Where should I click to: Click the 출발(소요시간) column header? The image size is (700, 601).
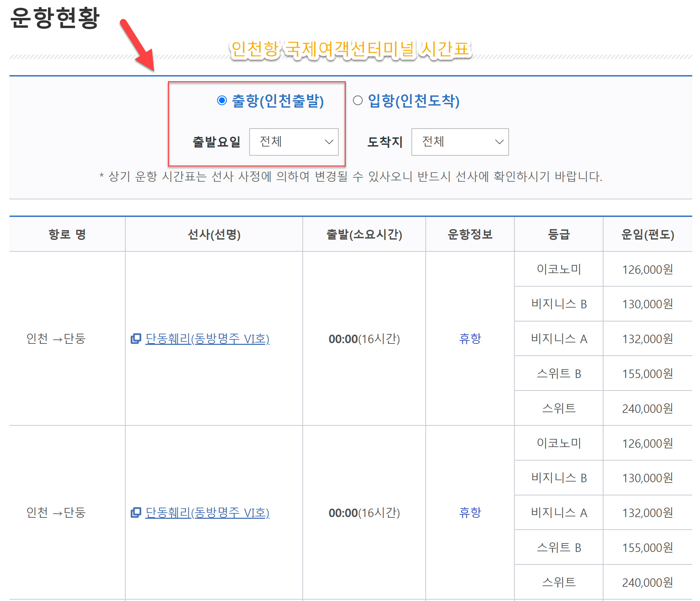(364, 234)
